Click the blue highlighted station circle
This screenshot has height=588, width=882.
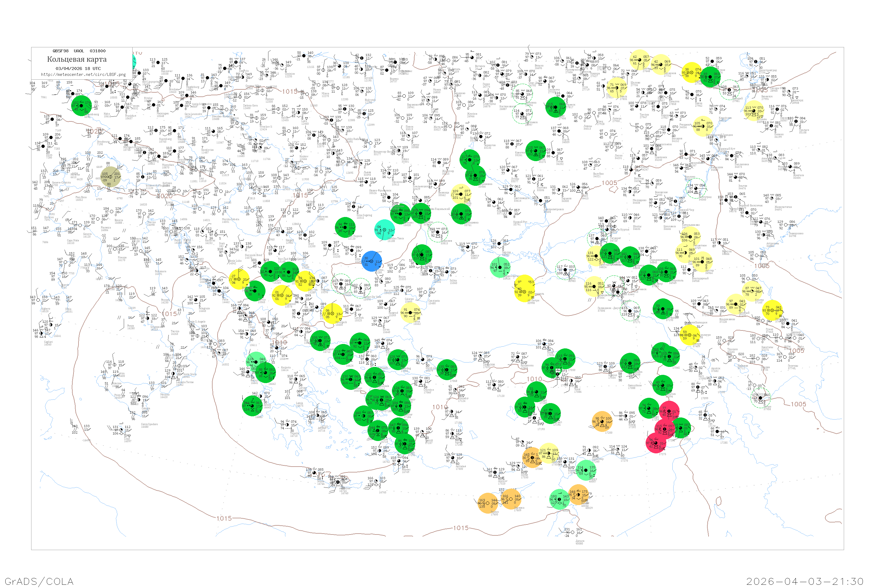coord(372,261)
